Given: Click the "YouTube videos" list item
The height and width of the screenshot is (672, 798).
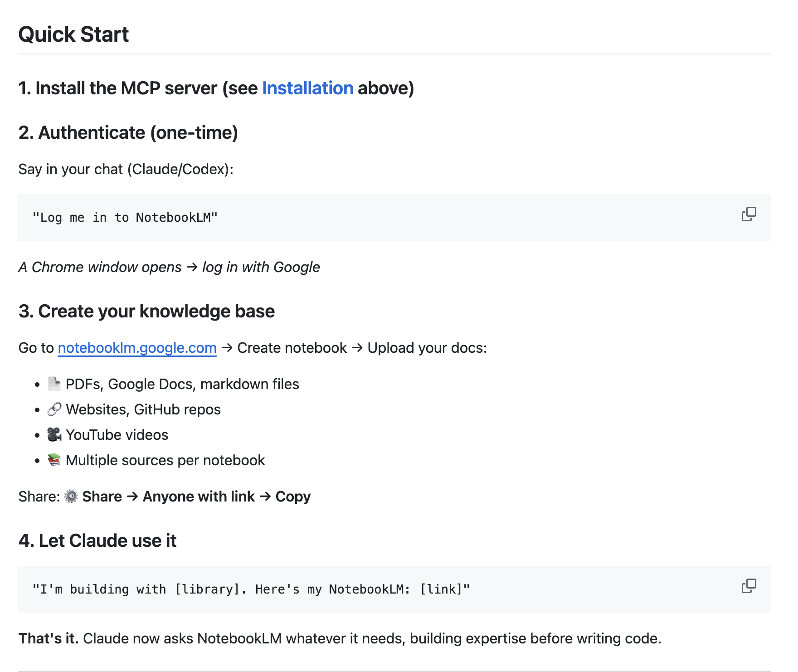Looking at the screenshot, I should 117,435.
